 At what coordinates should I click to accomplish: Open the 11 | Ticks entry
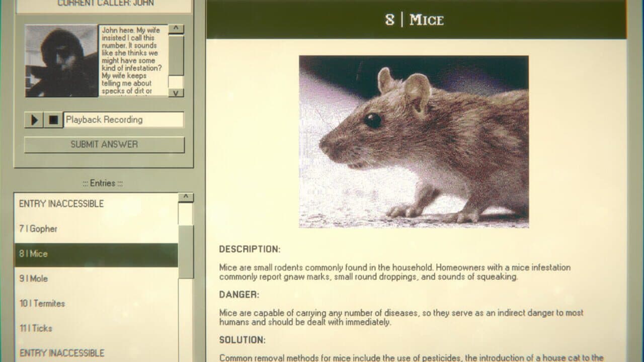(96, 328)
